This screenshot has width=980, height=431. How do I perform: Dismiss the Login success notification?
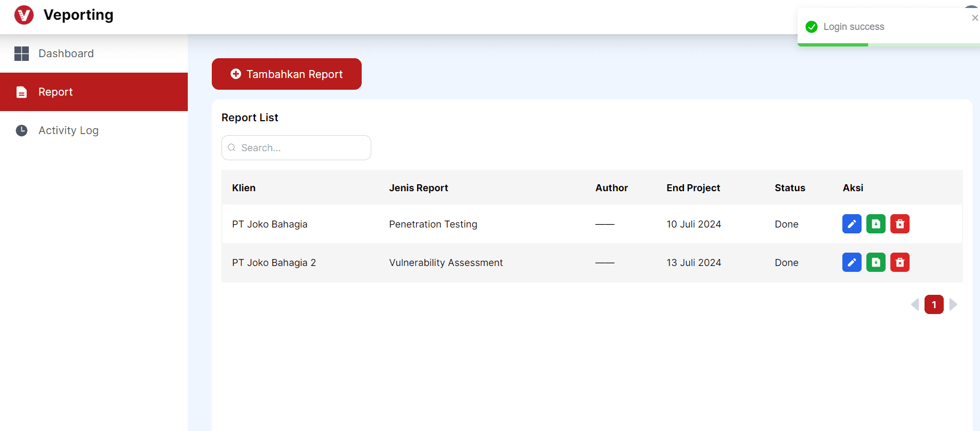[x=975, y=18]
